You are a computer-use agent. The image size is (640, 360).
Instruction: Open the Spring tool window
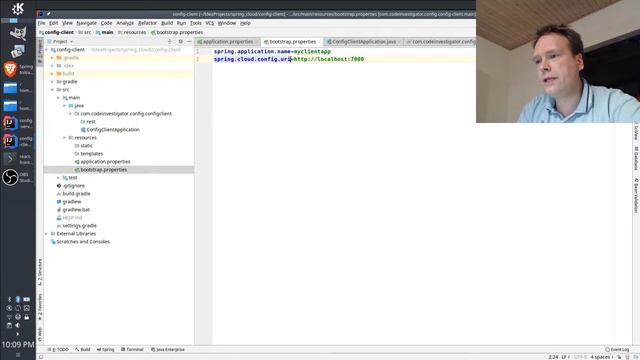coord(106,350)
